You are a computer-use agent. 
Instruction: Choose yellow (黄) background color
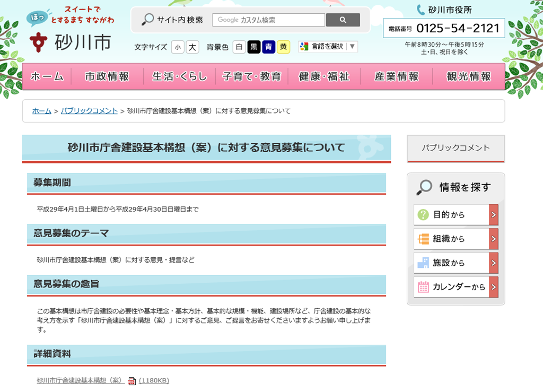click(x=283, y=47)
